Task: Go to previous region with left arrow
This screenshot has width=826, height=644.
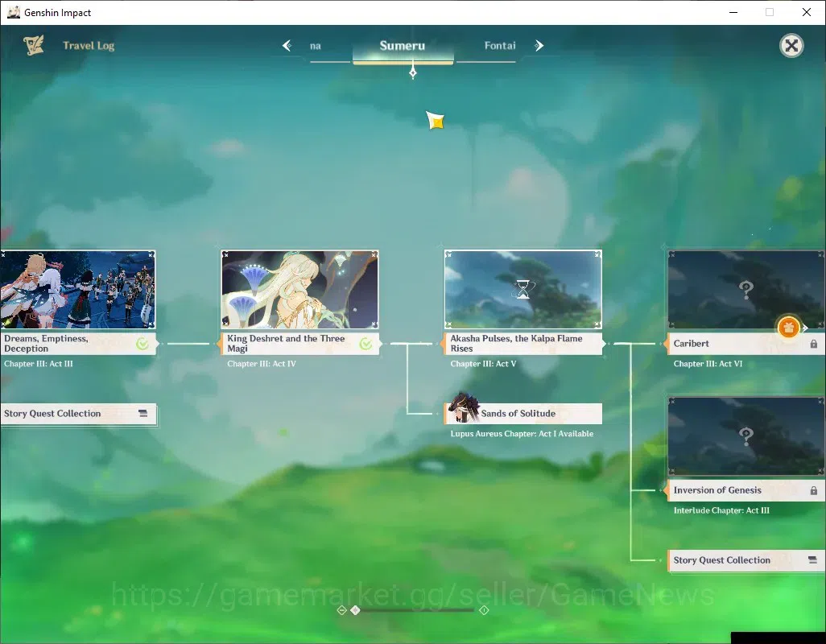Action: (x=287, y=46)
